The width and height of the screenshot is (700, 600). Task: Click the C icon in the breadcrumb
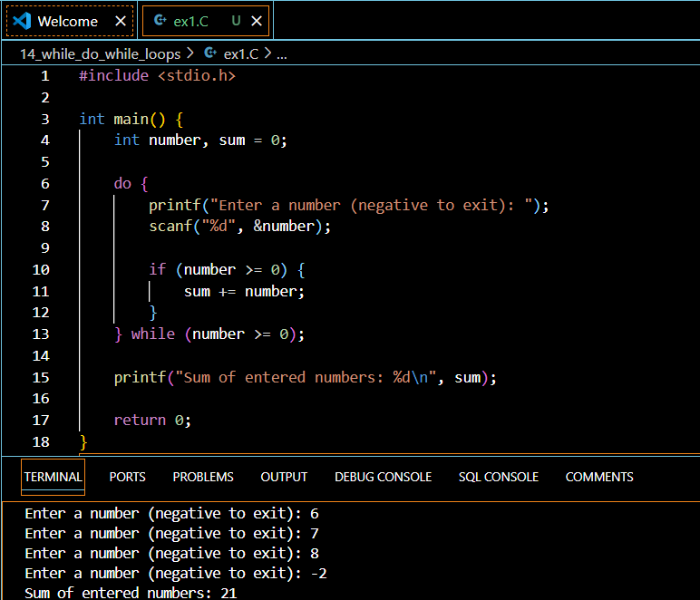click(x=210, y=53)
